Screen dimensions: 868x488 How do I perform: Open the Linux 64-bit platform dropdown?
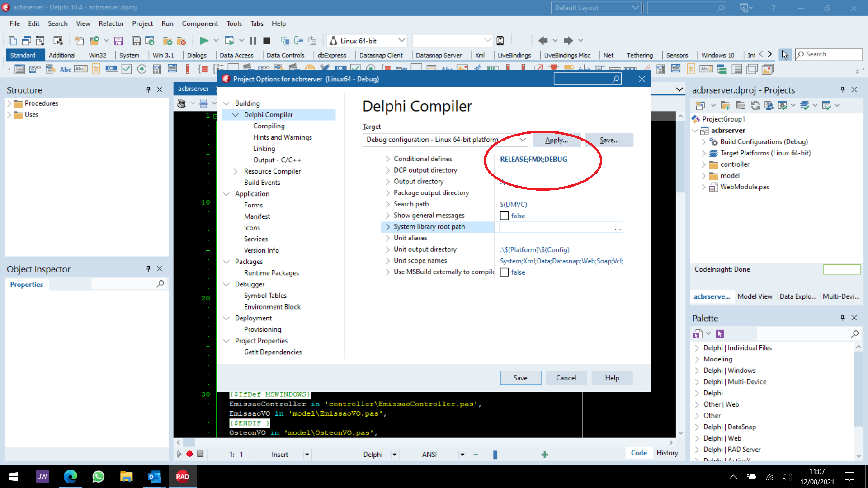tap(401, 41)
